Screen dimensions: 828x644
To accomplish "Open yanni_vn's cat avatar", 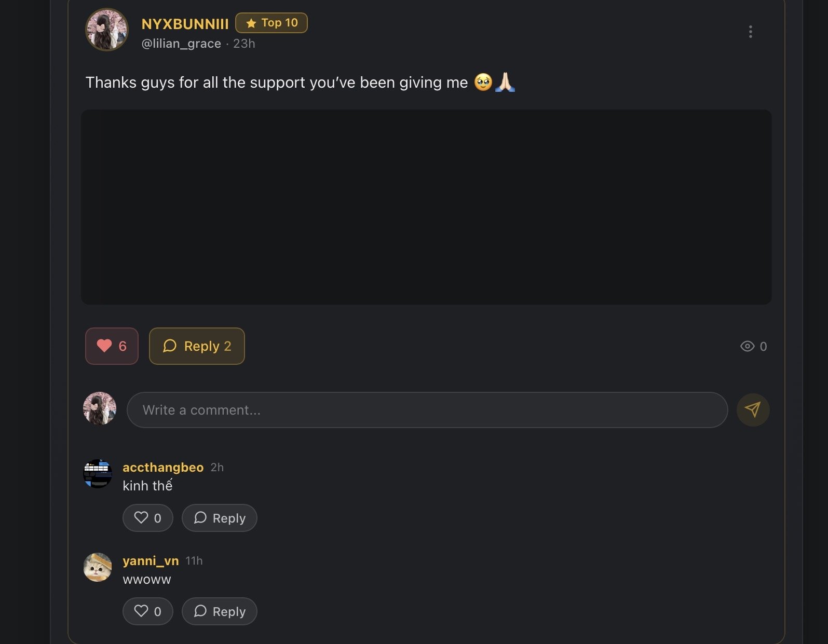I will pos(98,567).
